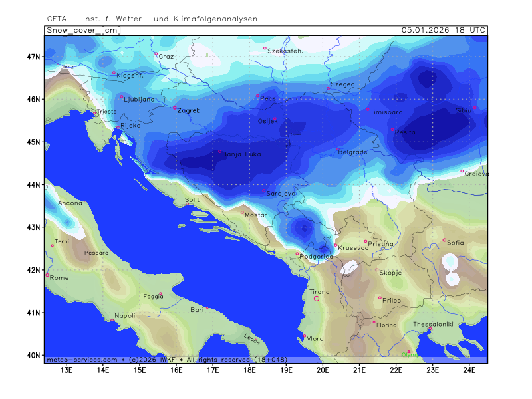Select the Tirana circle marker
Viewport: 532px width, 399px height.
(317, 299)
